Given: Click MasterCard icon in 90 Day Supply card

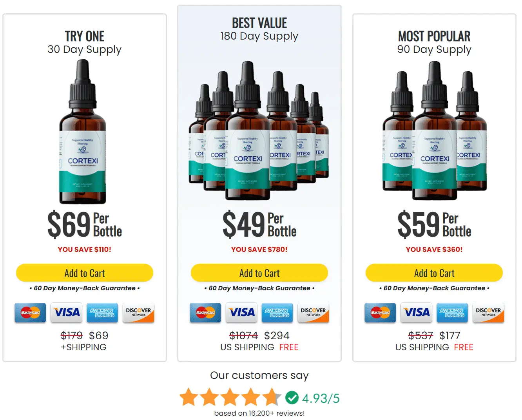Looking at the screenshot, I should [x=380, y=313].
